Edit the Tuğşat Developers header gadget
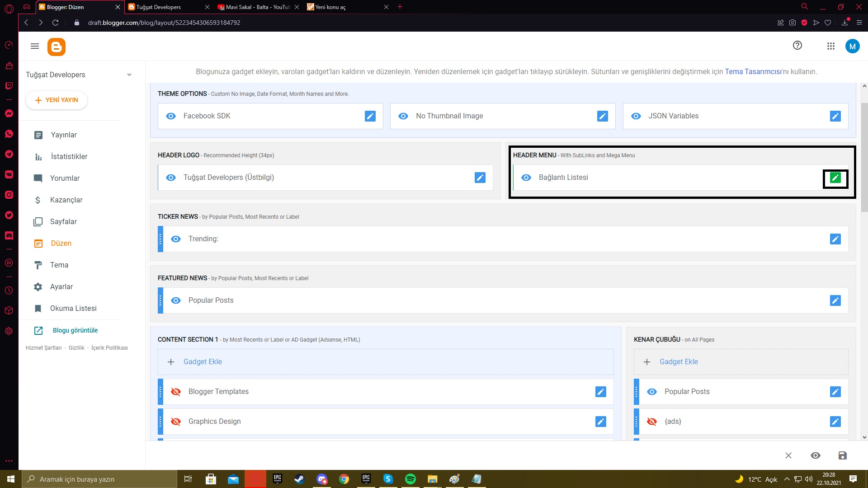 coord(480,178)
